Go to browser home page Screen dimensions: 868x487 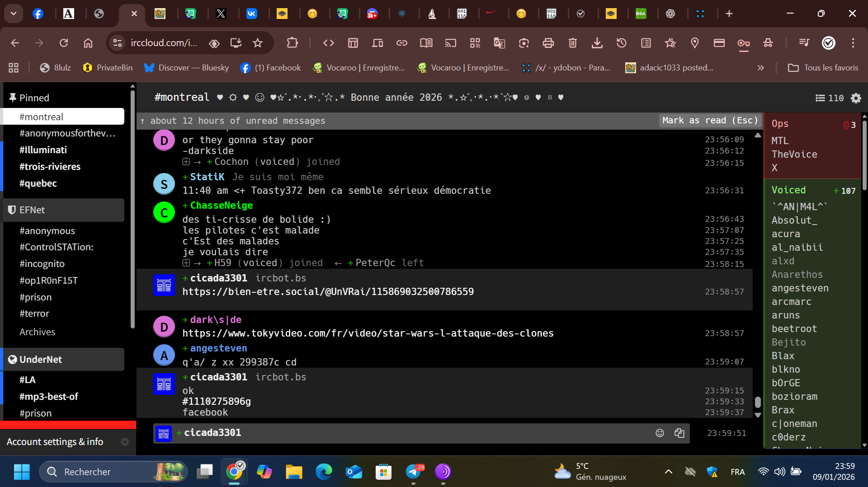tap(88, 43)
